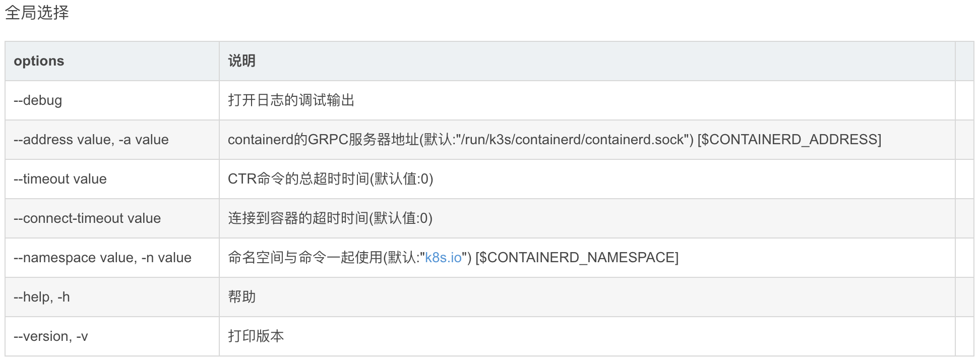Click the 说明 column header
The width and height of the screenshot is (980, 357).
242,61
